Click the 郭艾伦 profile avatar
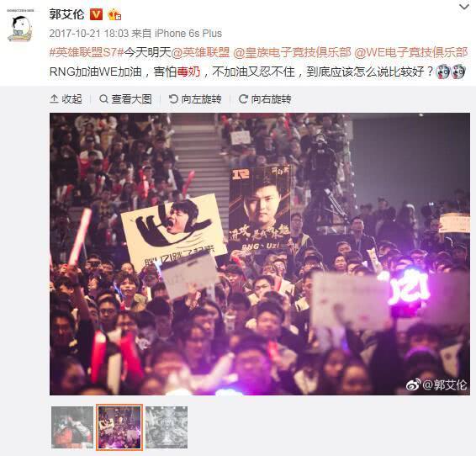The width and height of the screenshot is (476, 456). (x=20, y=26)
